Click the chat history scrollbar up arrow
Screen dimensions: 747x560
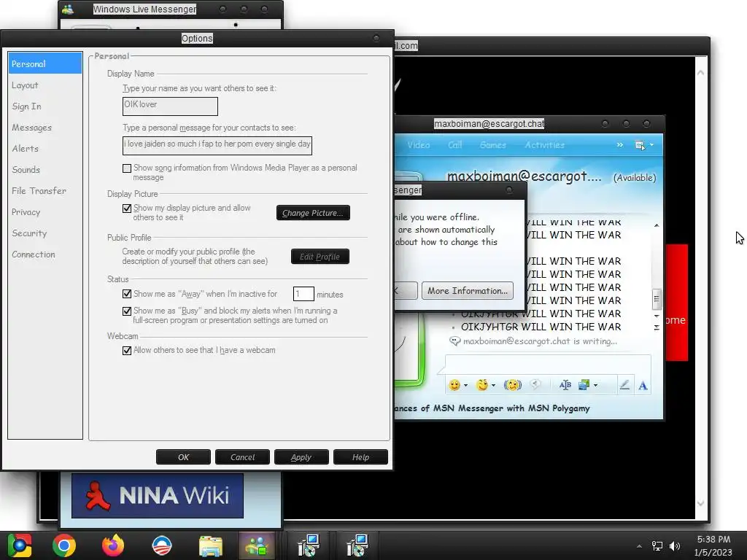coord(657,225)
